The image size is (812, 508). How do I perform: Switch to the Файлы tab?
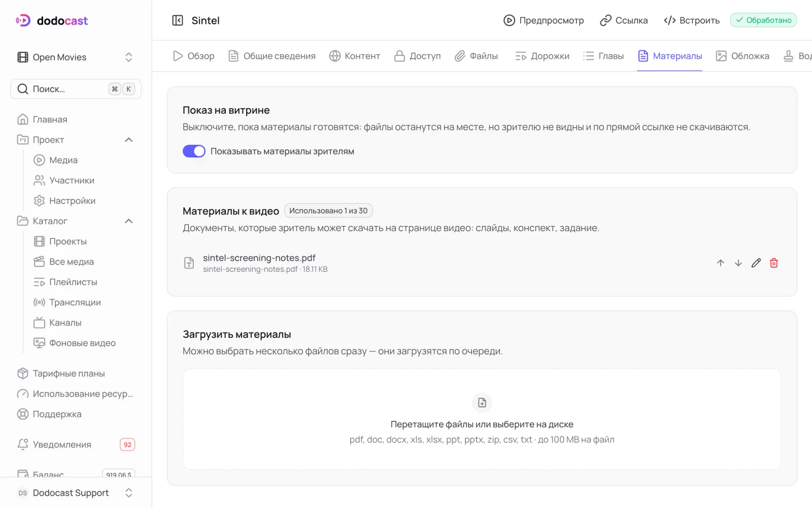pos(476,56)
